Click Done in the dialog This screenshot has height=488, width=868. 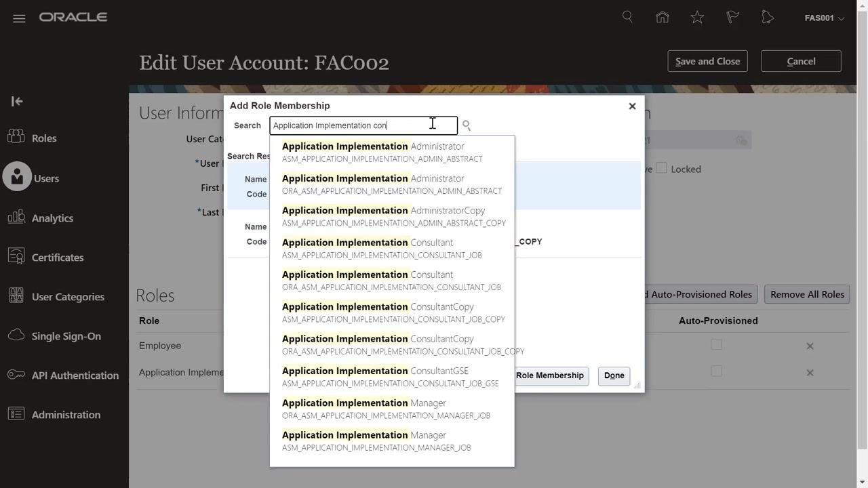click(614, 375)
